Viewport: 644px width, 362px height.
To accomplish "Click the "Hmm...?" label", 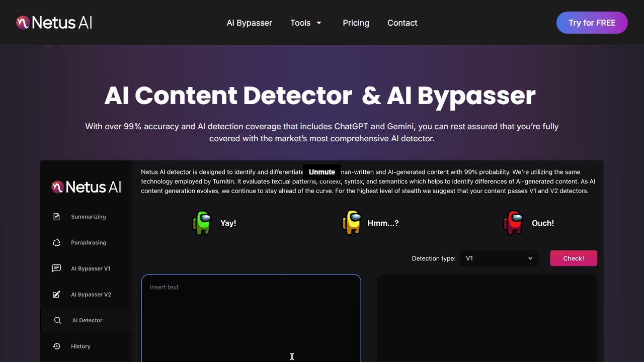I will pos(383,223).
